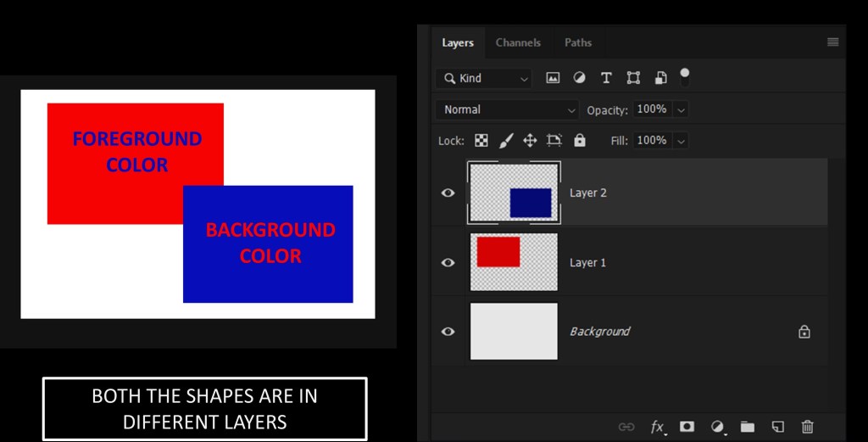This screenshot has width=868, height=442.
Task: Click the shape layer filter icon
Action: (x=633, y=78)
